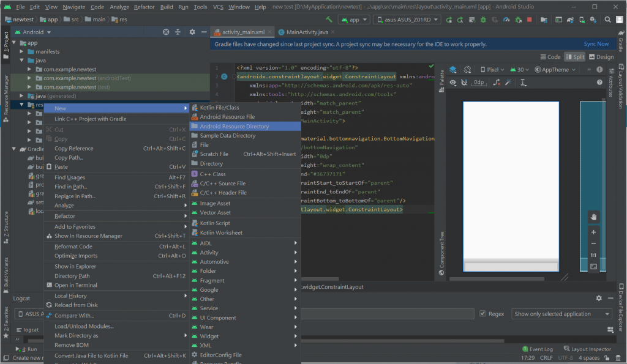627x364 pixels.
Task: Click the red Stop button in toolbar
Action: [529, 20]
